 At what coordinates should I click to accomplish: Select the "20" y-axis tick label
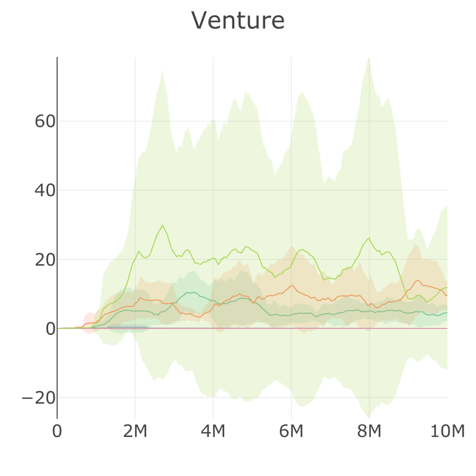[x=45, y=260]
